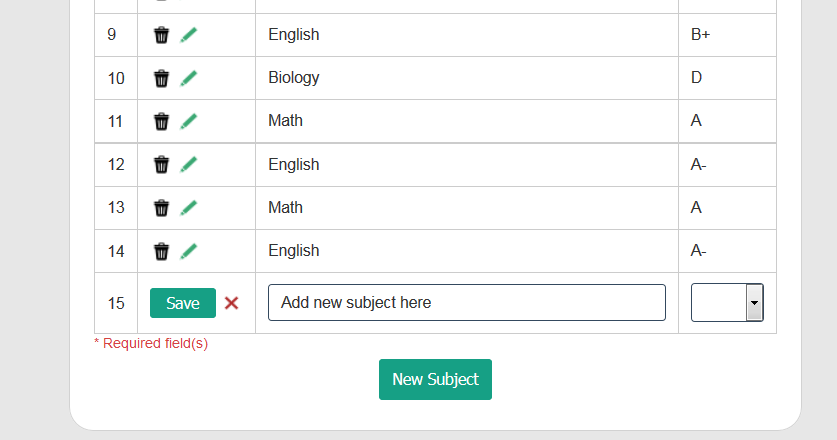
Task: Delete row 13 Math with trash icon
Action: coord(161,208)
